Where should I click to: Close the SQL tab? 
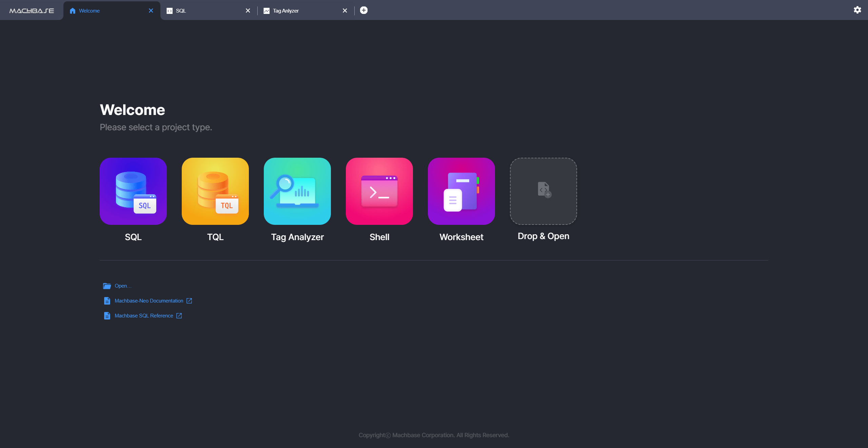pyautogui.click(x=248, y=11)
